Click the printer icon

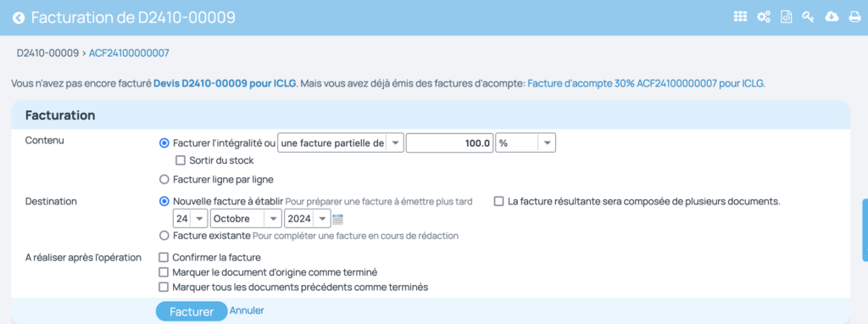854,18
